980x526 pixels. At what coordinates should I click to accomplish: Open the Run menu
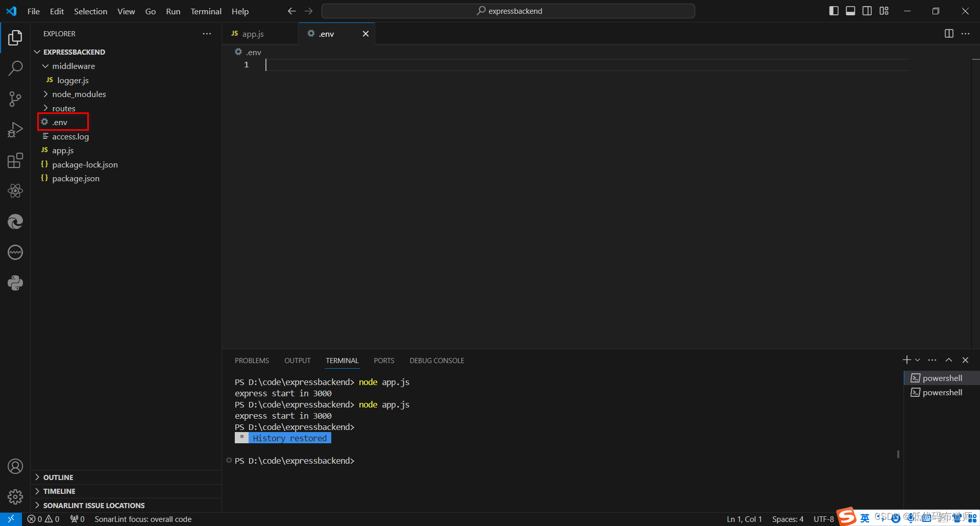pos(173,11)
